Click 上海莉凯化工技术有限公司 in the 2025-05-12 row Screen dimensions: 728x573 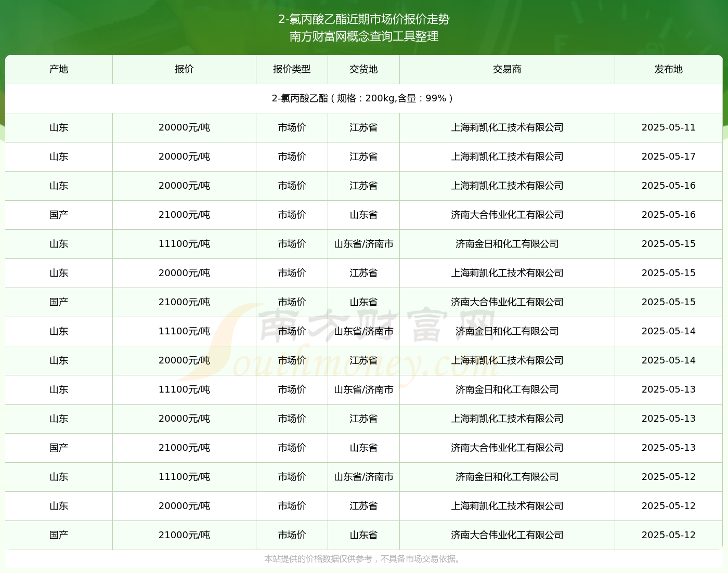(507, 506)
